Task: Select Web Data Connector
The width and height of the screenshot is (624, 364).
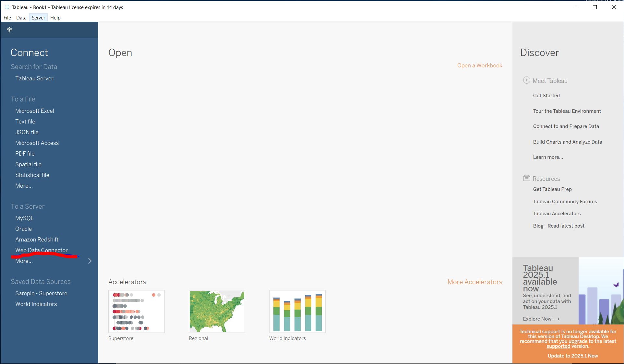Action: point(42,250)
